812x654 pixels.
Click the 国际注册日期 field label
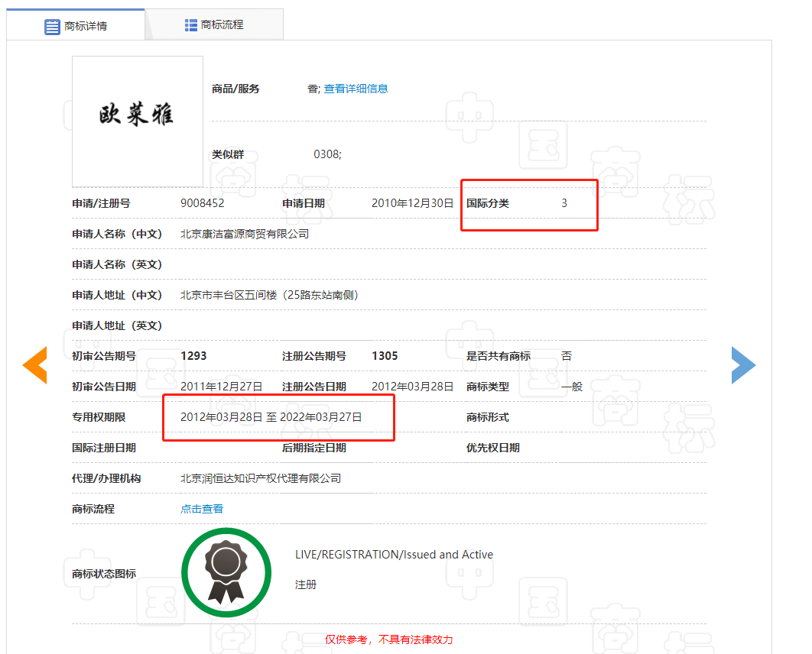pos(104,448)
